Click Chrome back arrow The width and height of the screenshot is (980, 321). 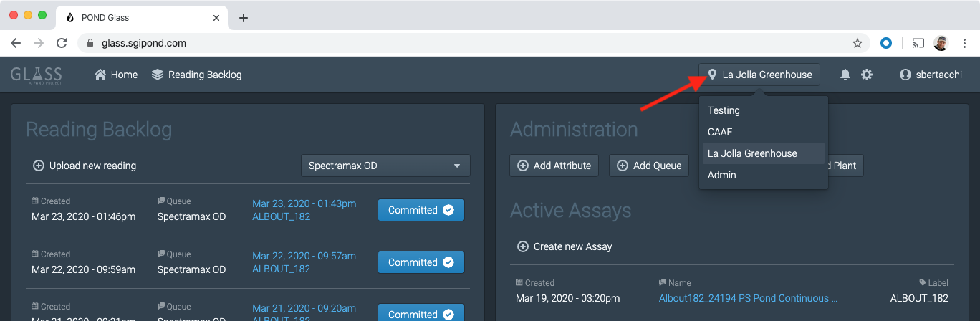[x=16, y=43]
